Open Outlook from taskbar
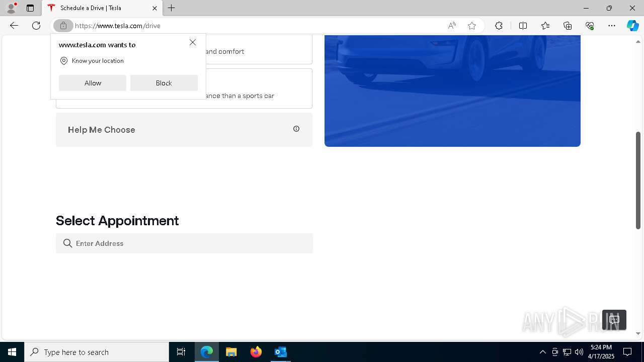 (281, 352)
